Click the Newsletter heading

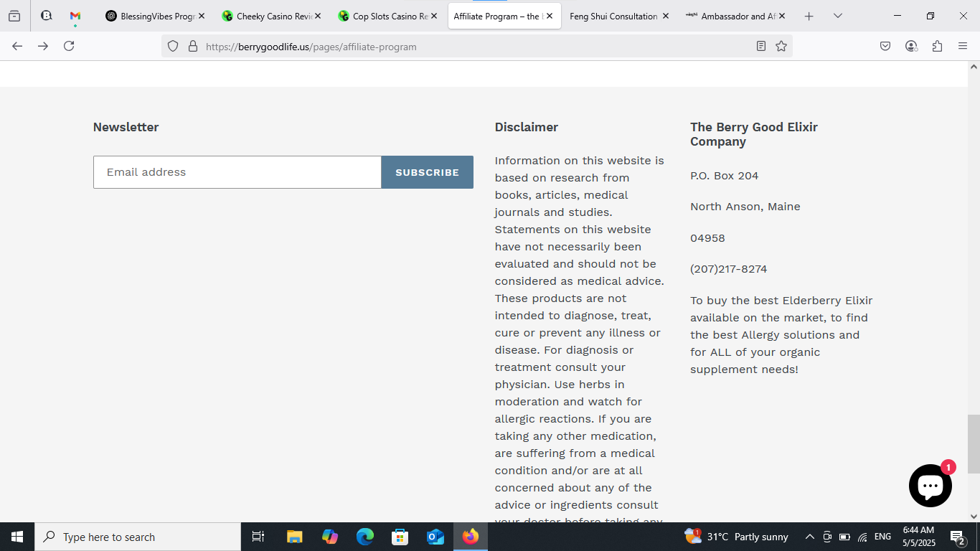126,127
